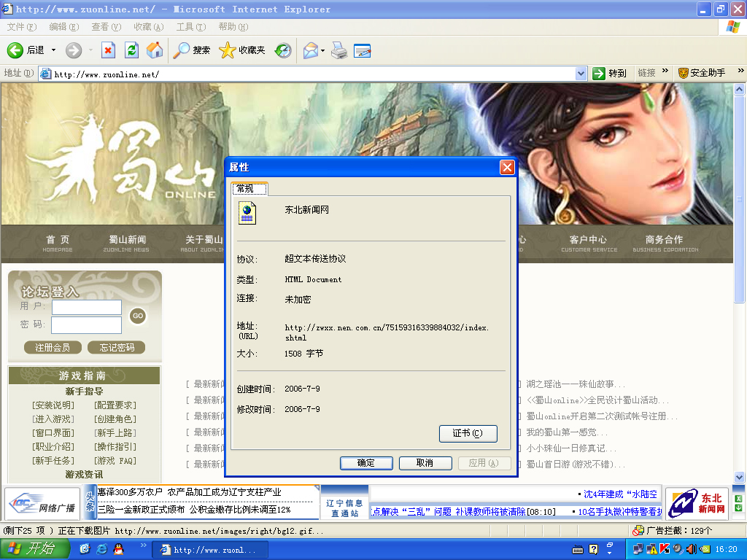747x560 pixels.
Task: Click the Security Assistant (安全助手) icon
Action: click(683, 73)
